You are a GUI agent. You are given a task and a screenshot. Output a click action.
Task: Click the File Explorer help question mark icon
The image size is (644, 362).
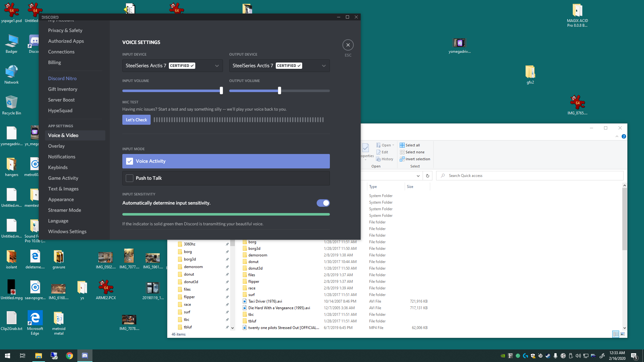(x=624, y=136)
